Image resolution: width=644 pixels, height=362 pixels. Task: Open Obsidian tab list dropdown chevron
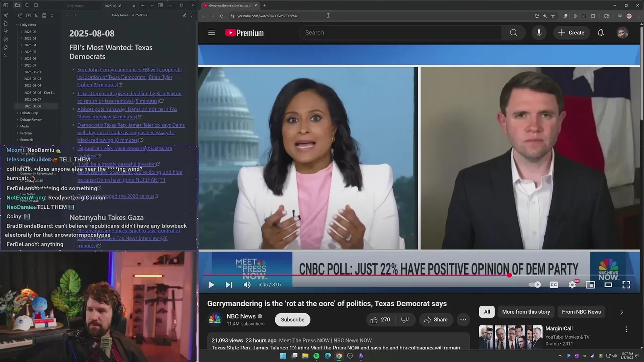[152, 5]
